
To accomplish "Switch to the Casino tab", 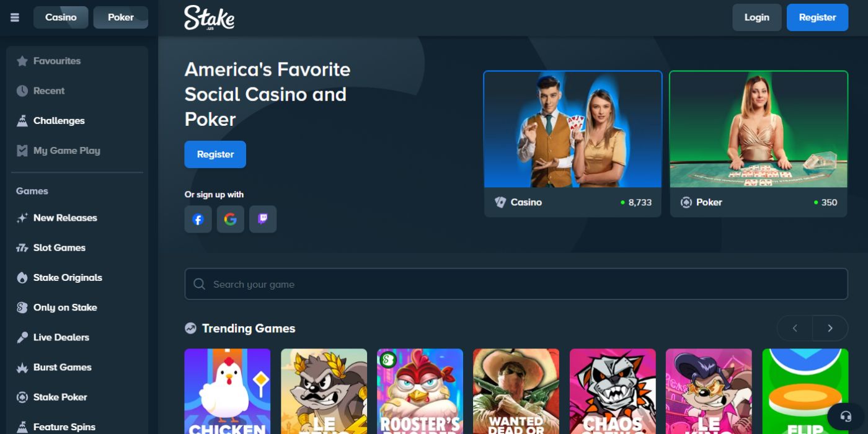I will (61, 17).
